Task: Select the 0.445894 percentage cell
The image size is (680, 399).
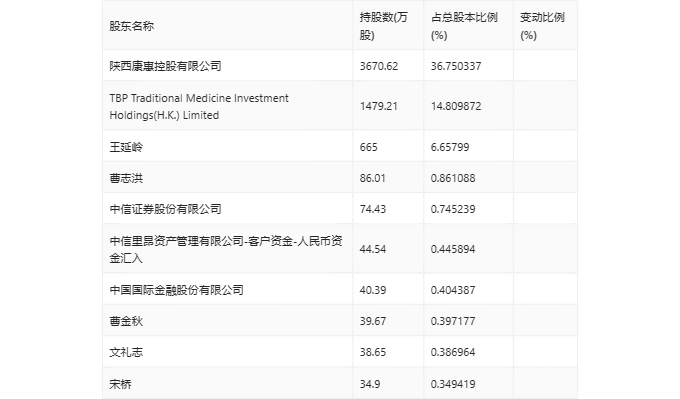Action: tap(453, 249)
